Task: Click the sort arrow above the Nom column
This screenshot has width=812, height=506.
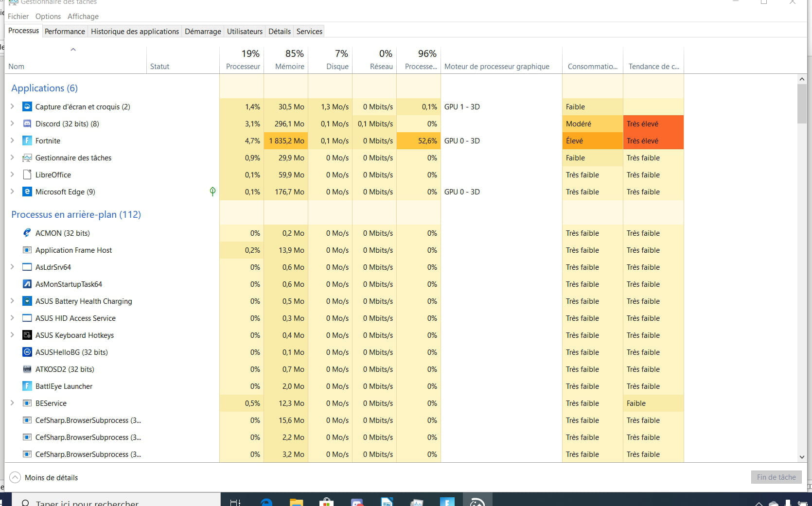Action: [x=73, y=50]
